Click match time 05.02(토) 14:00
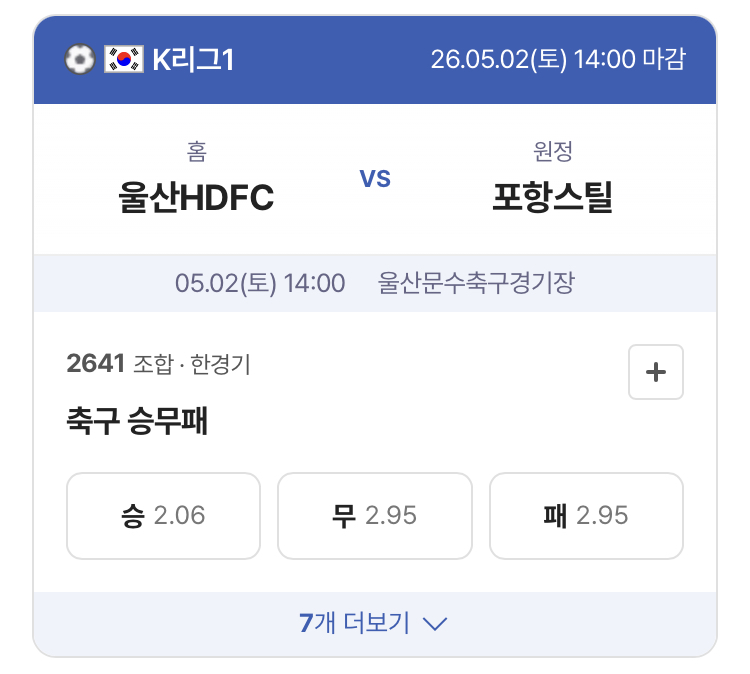750x674 pixels. [x=260, y=283]
